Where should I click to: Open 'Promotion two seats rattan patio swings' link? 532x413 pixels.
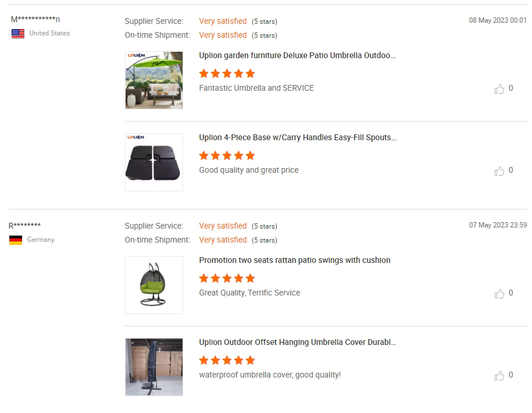295,261
